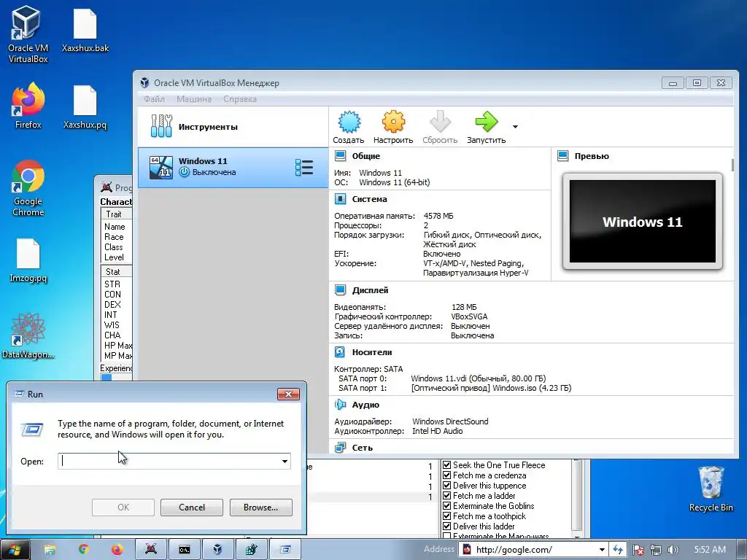Click Cancel in the Run dialog
The width and height of the screenshot is (747, 560).
pyautogui.click(x=192, y=507)
